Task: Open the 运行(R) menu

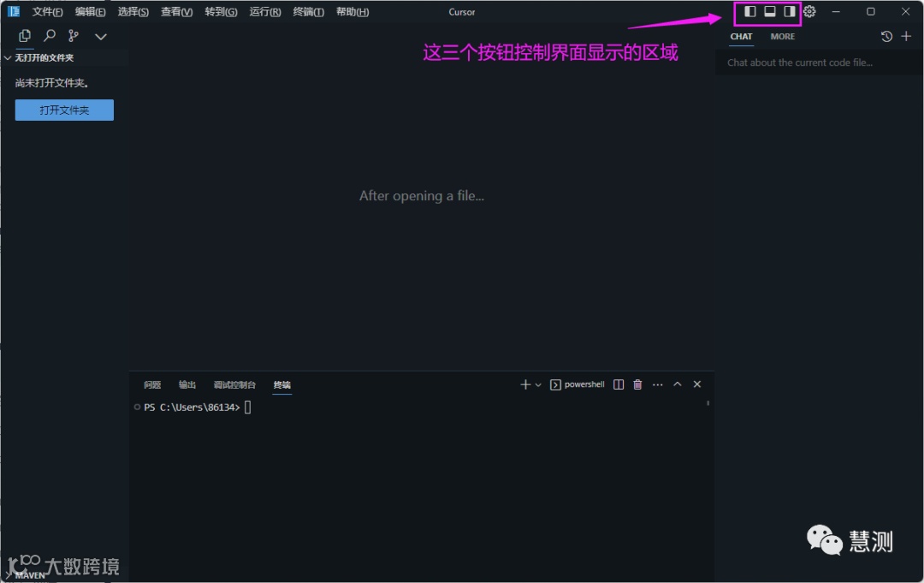Action: [x=265, y=12]
